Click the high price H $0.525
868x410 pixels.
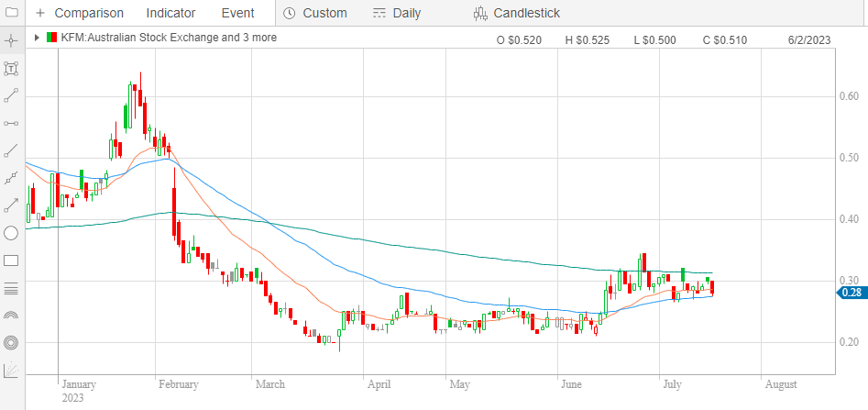click(588, 39)
